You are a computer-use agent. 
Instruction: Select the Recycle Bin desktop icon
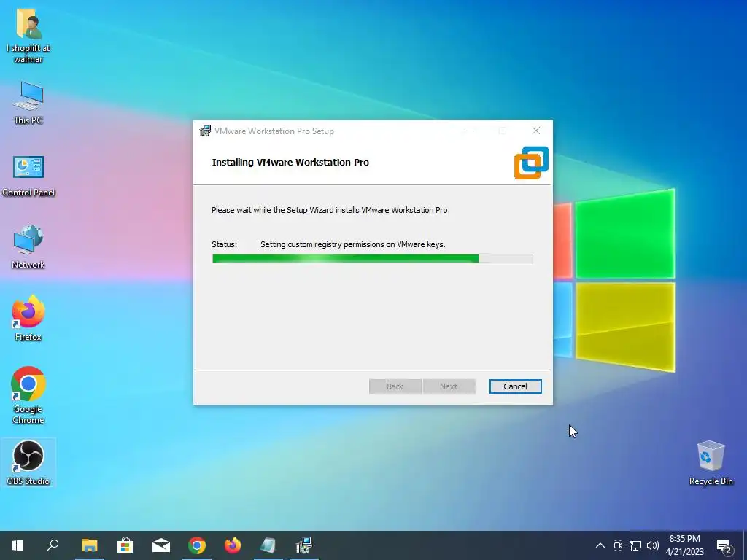pyautogui.click(x=711, y=463)
